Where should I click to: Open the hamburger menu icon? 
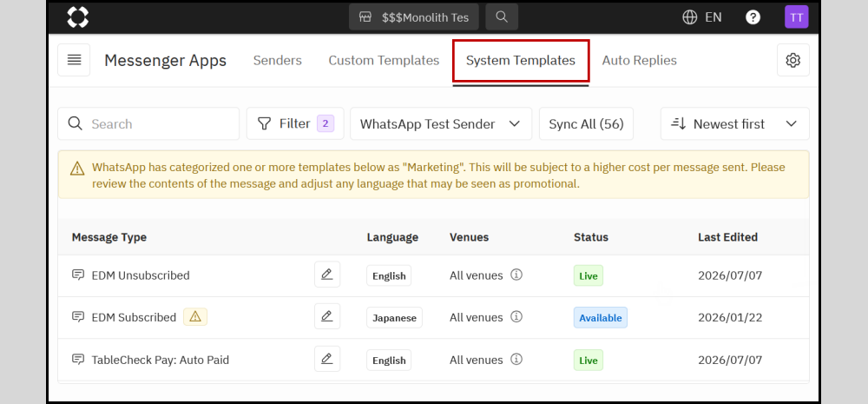[x=74, y=60]
